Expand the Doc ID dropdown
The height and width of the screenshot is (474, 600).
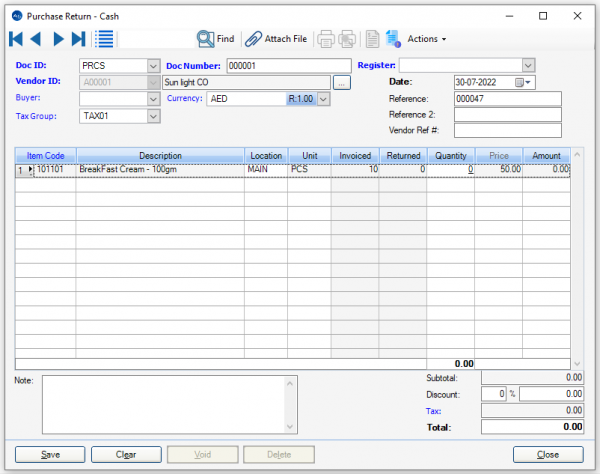pyautogui.click(x=153, y=66)
